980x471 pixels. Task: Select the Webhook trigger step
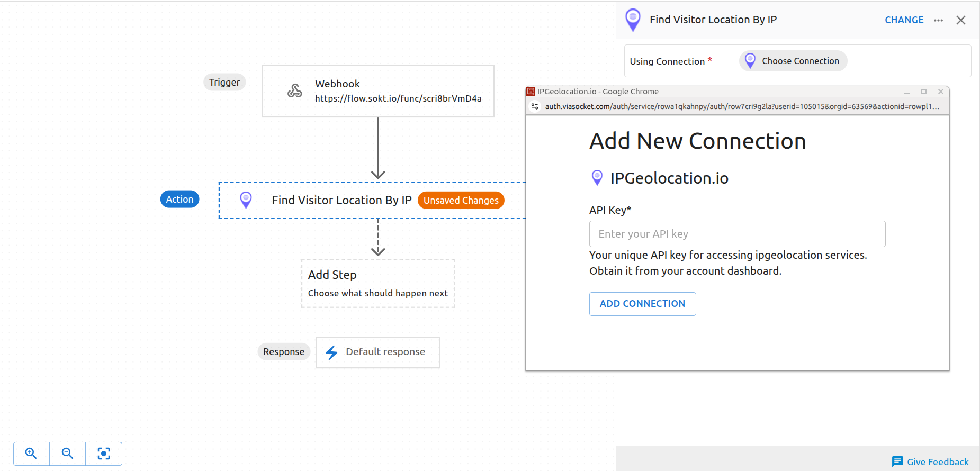378,91
